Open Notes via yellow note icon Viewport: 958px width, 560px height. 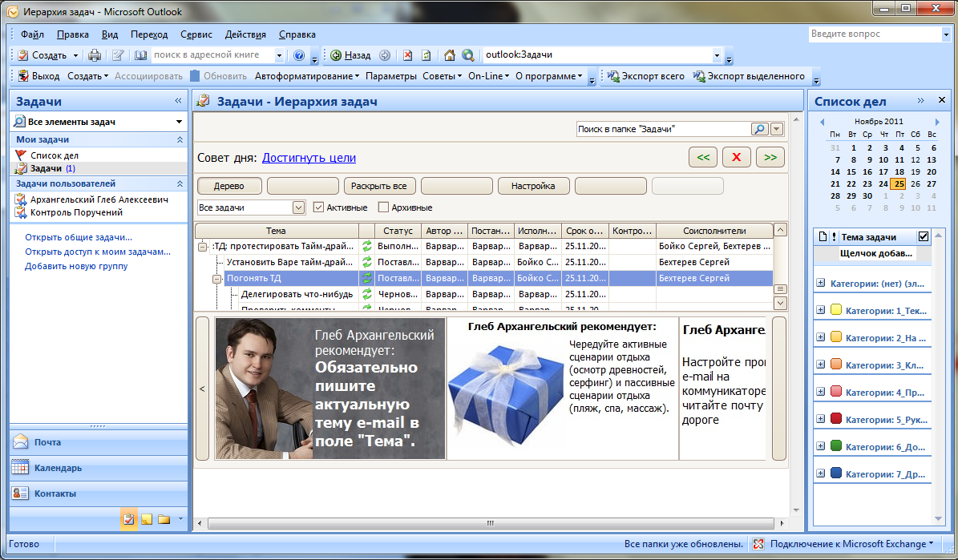coord(147,519)
